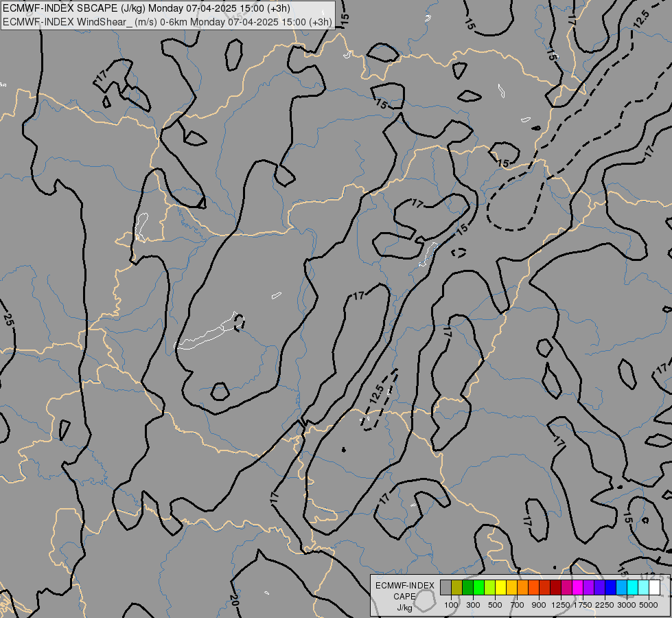Viewport: 672px width, 618px height.
Task: Click the legend label 100
Action: 451,605
